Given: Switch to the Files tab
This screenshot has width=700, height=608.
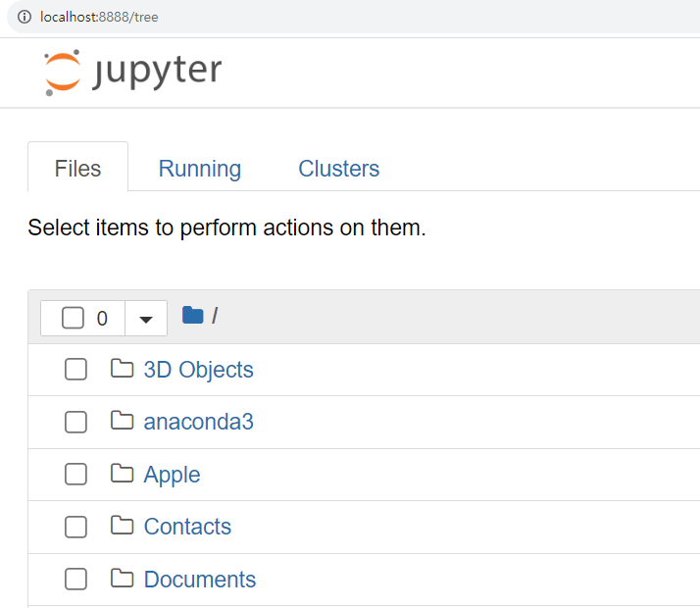Looking at the screenshot, I should point(77,169).
